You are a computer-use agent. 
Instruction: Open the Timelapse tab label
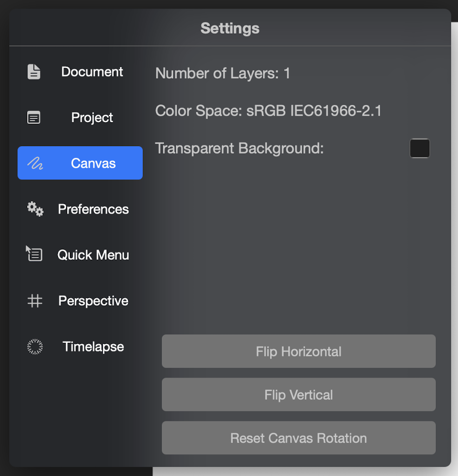[93, 347]
